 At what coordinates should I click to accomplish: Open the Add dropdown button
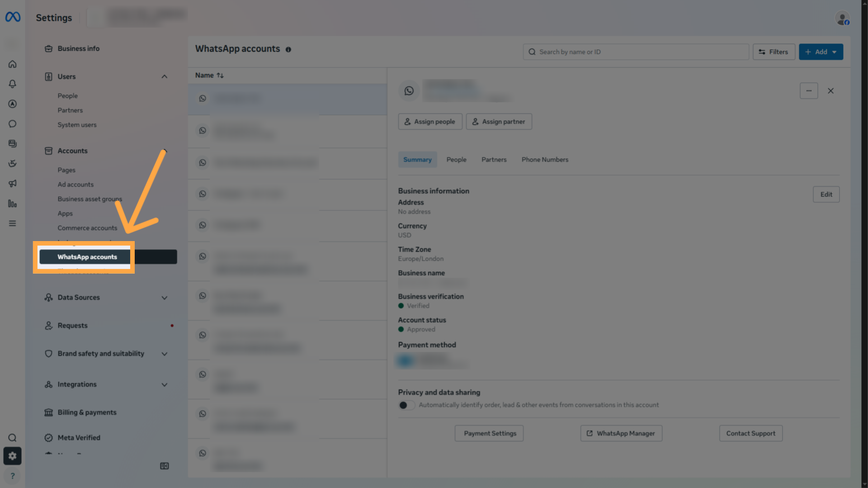pos(821,52)
